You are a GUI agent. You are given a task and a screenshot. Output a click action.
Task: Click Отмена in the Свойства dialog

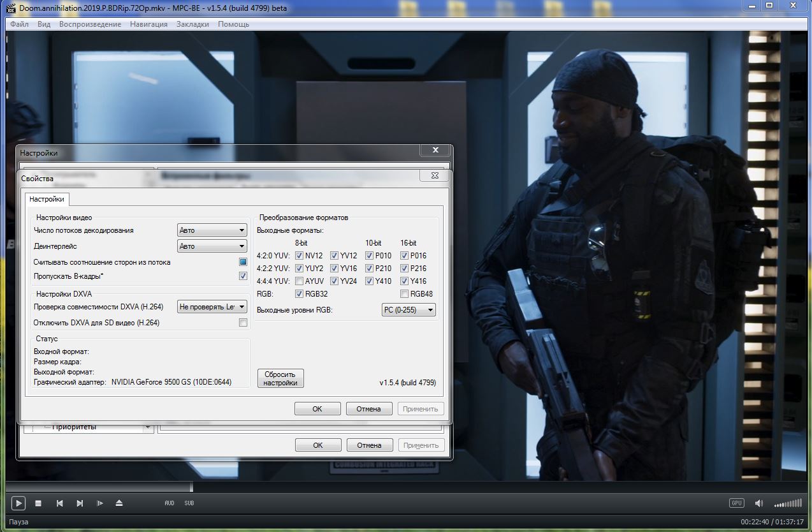pyautogui.click(x=369, y=409)
